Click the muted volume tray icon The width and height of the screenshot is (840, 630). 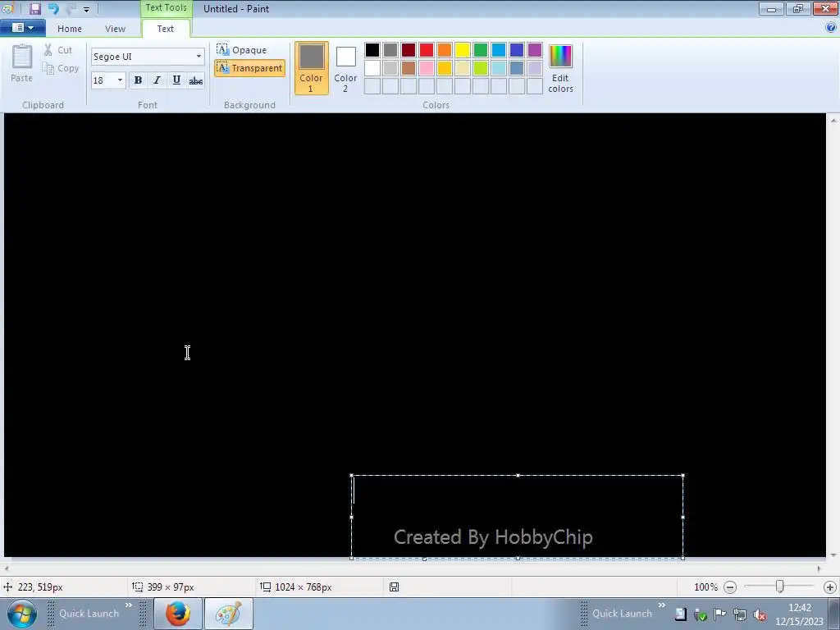(759, 615)
